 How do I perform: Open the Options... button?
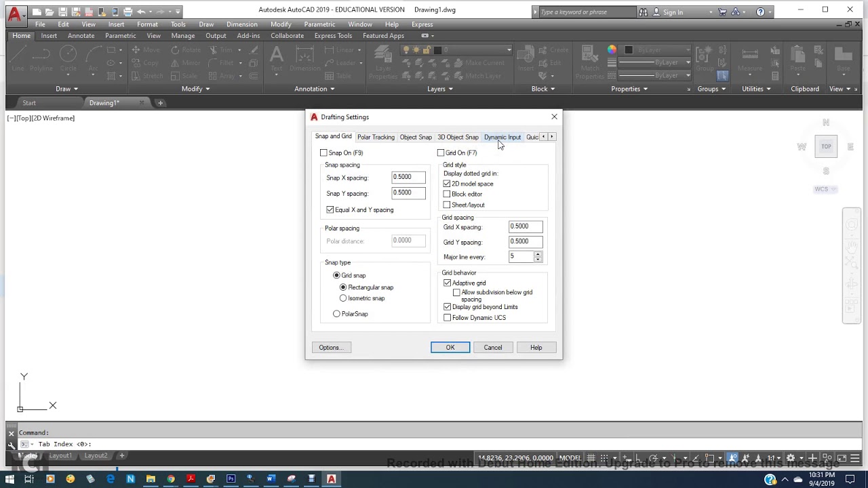point(332,348)
